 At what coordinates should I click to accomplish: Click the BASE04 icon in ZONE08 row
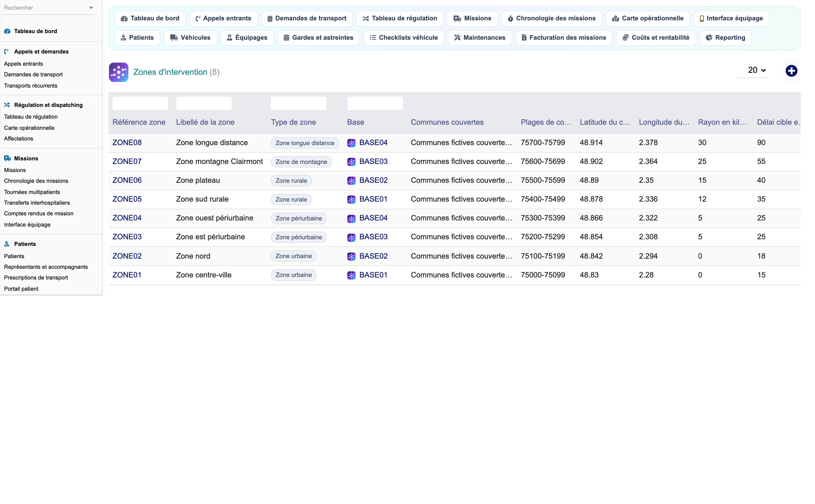pyautogui.click(x=351, y=143)
